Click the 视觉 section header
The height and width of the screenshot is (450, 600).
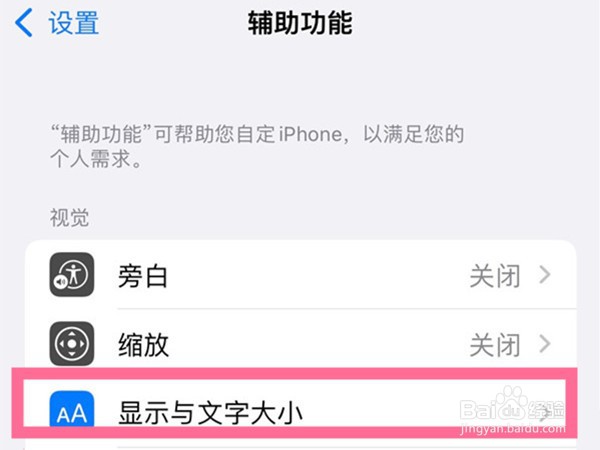coord(69,218)
